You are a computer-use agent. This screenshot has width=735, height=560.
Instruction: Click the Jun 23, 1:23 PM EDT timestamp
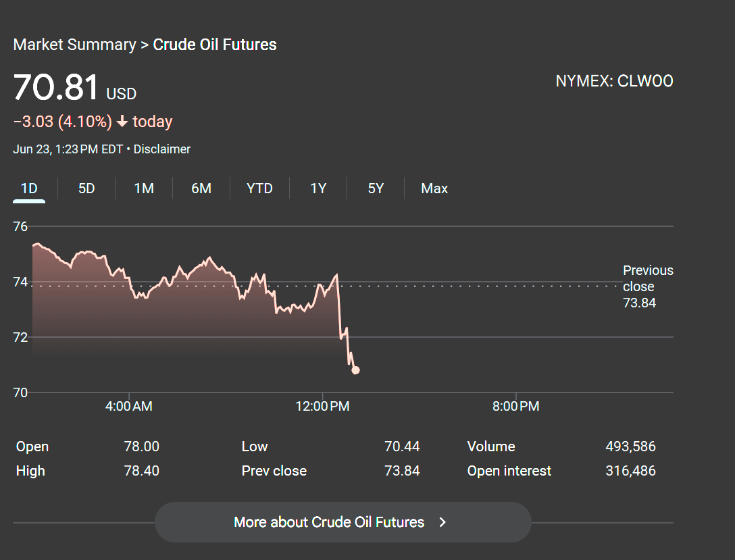coord(68,149)
